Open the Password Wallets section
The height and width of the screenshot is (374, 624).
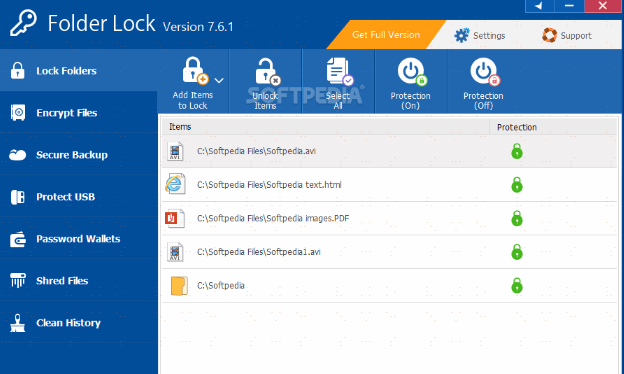(79, 239)
